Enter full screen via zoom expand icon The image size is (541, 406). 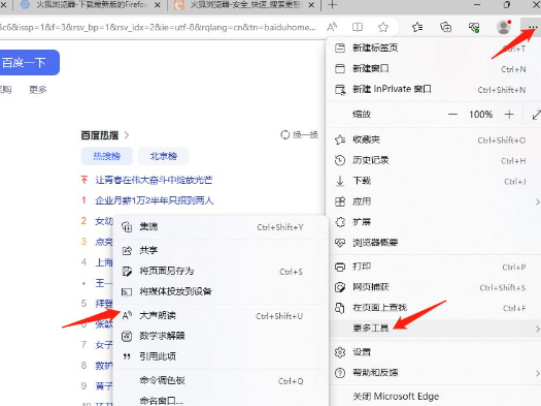point(536,114)
